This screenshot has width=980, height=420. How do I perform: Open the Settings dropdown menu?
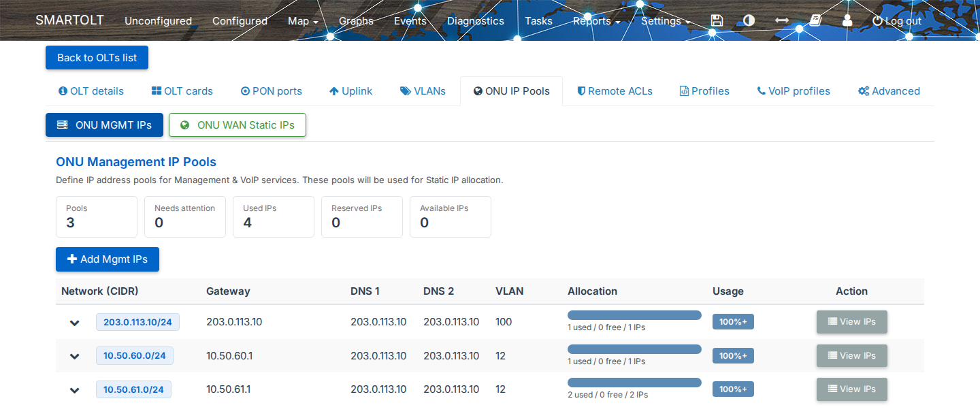coord(666,21)
